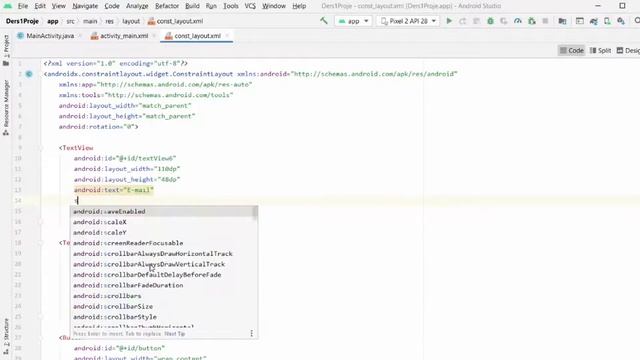The image size is (640, 360).
Task: Open the Project tool window tab
Action: pos(6,46)
